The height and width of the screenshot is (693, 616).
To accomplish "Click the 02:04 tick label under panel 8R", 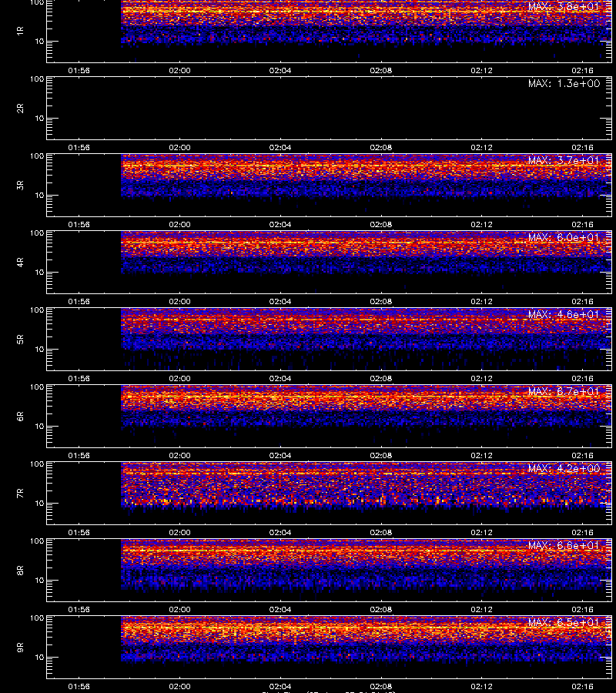I will click(280, 609).
